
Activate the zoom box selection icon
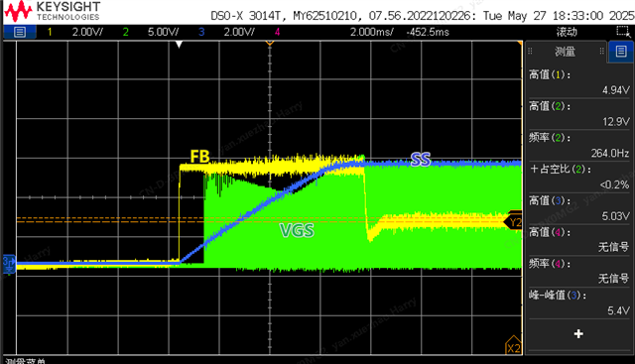pos(623,32)
